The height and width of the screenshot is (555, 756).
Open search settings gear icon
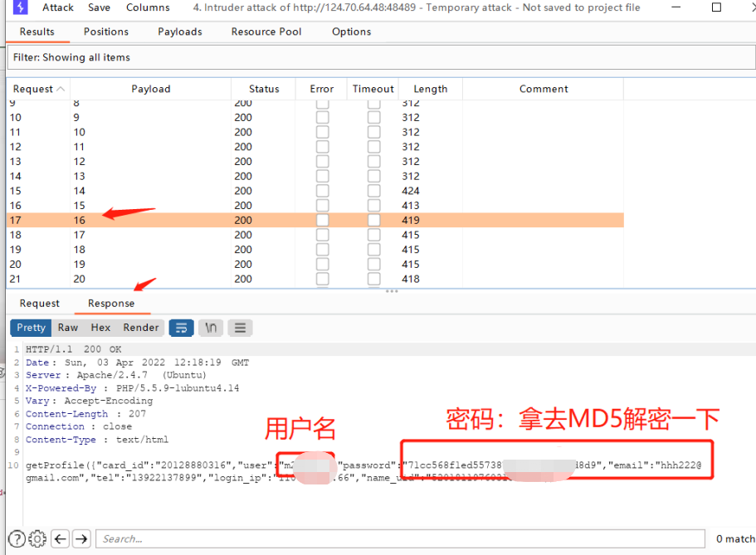click(37, 538)
